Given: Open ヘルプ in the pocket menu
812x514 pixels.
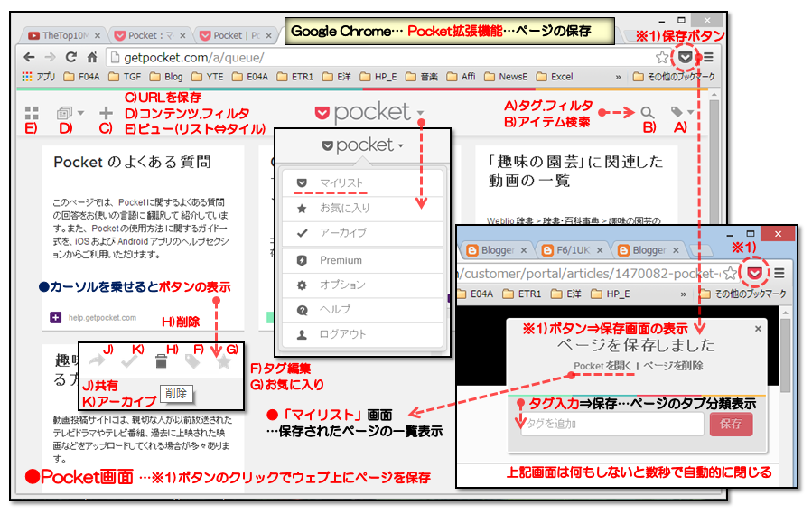Looking at the screenshot, I should coord(362,310).
